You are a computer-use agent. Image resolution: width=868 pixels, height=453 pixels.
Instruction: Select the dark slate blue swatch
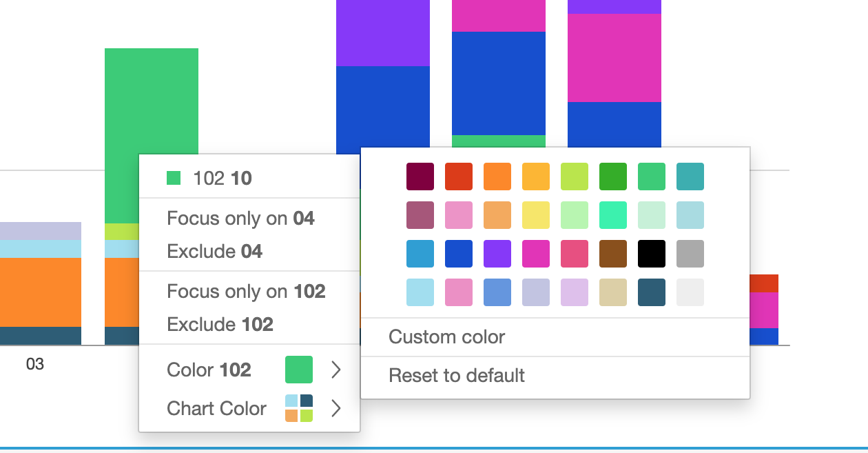pos(652,292)
